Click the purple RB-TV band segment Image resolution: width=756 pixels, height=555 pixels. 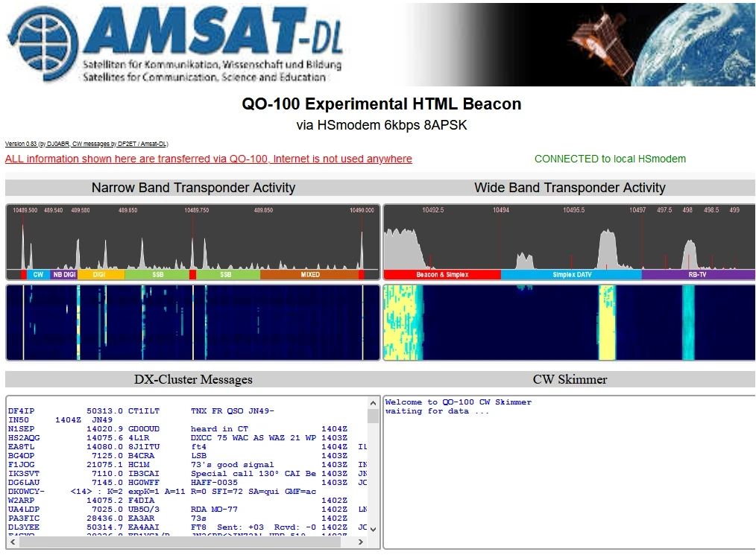(698, 275)
